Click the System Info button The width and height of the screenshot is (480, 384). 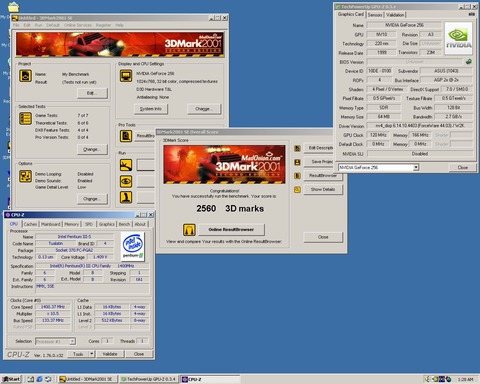point(151,109)
